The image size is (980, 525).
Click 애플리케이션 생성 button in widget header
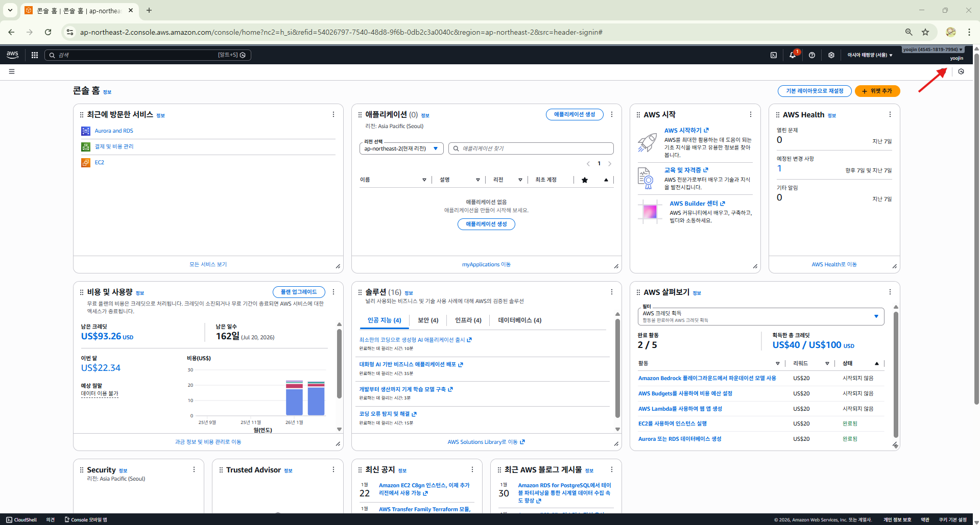(575, 114)
